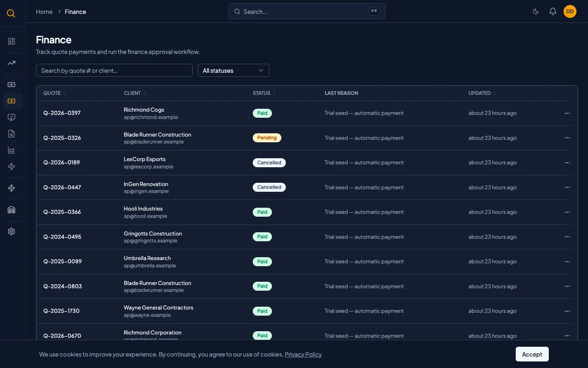Click the Finance breadcrumb
The width and height of the screenshot is (588, 368).
click(76, 12)
